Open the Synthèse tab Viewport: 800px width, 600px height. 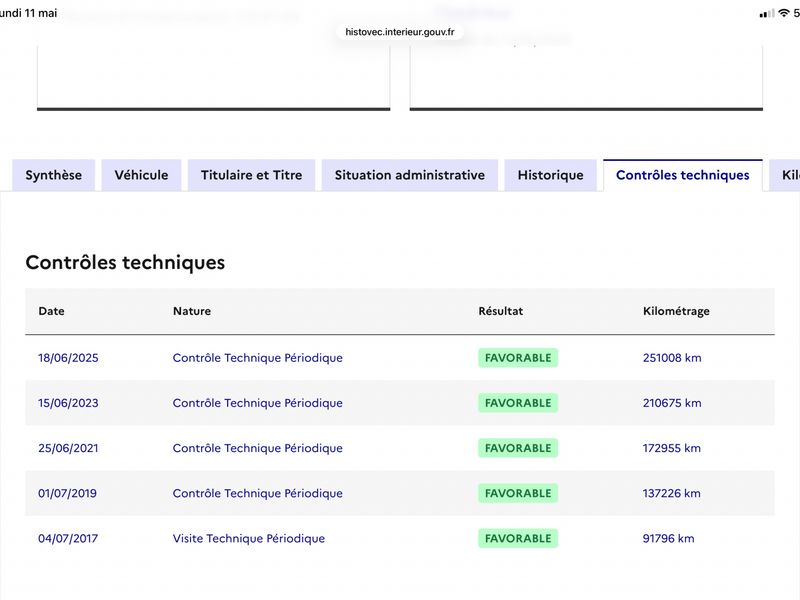[54, 175]
